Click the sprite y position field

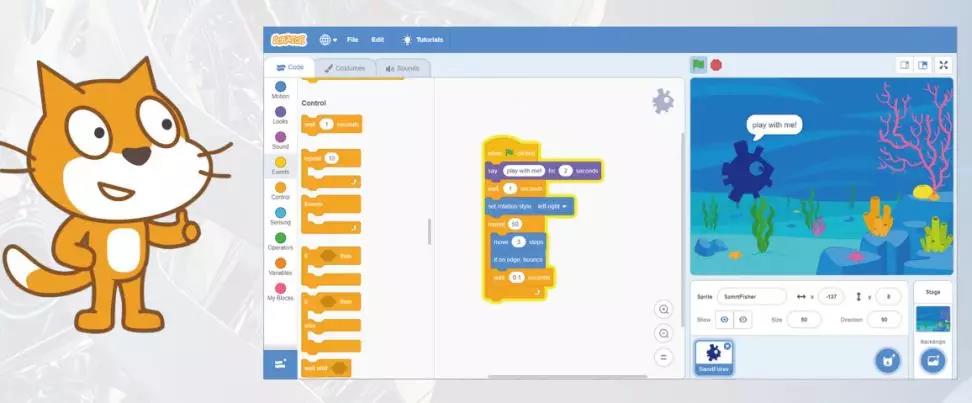888,297
